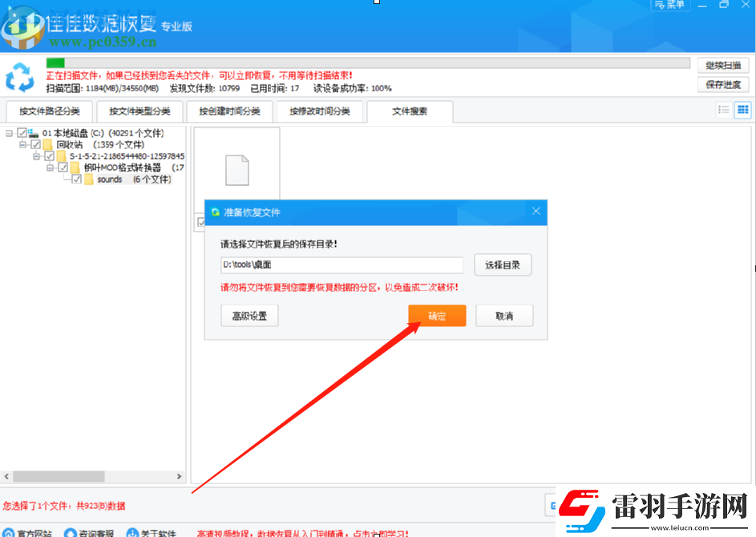
Task: Open 关于软件 link
Action: pyautogui.click(x=158, y=533)
